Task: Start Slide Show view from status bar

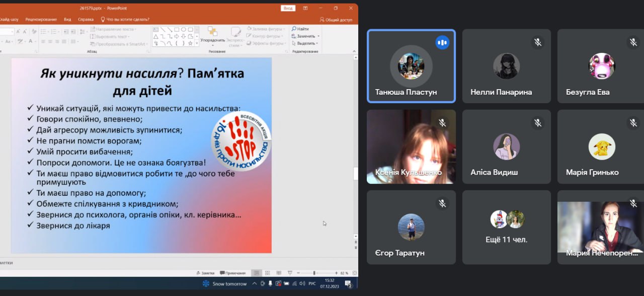Action: [x=289, y=273]
